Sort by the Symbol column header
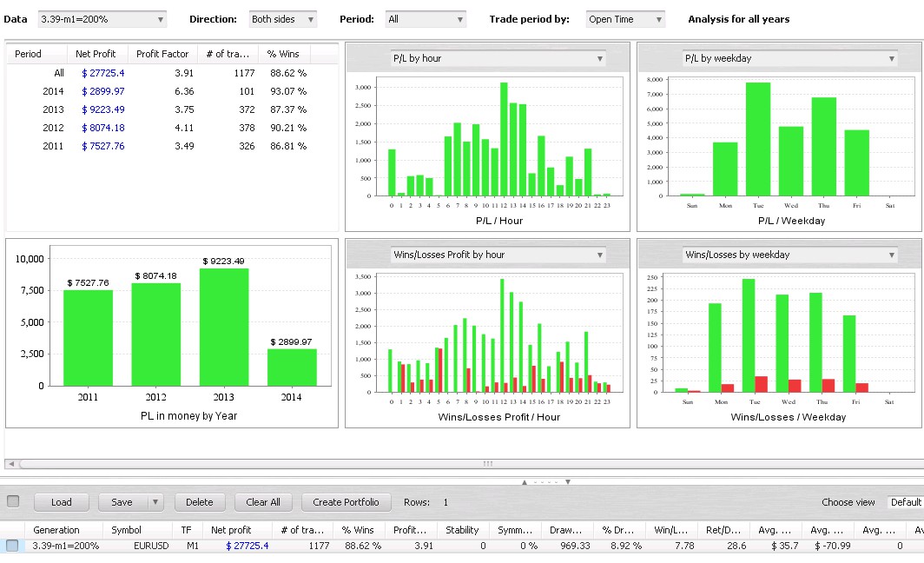Image resolution: width=924 pixels, height=563 pixels. pos(137,530)
